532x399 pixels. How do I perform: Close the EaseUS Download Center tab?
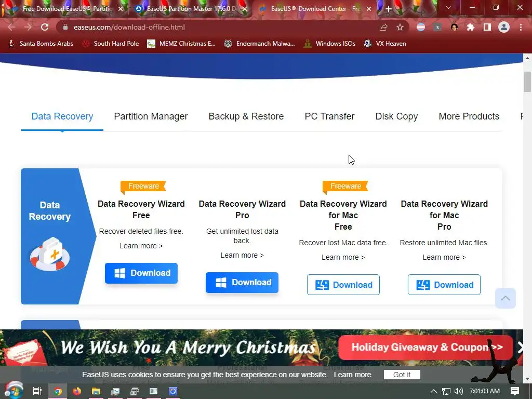pyautogui.click(x=369, y=9)
